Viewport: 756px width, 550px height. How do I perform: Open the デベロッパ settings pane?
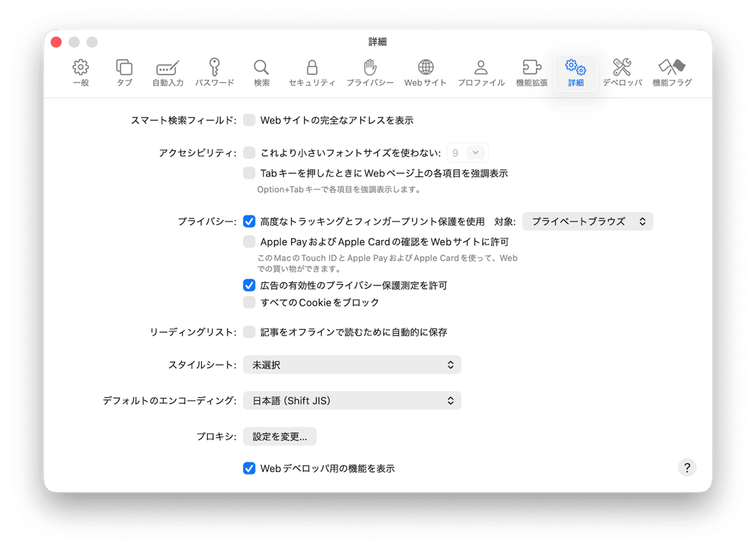point(622,70)
